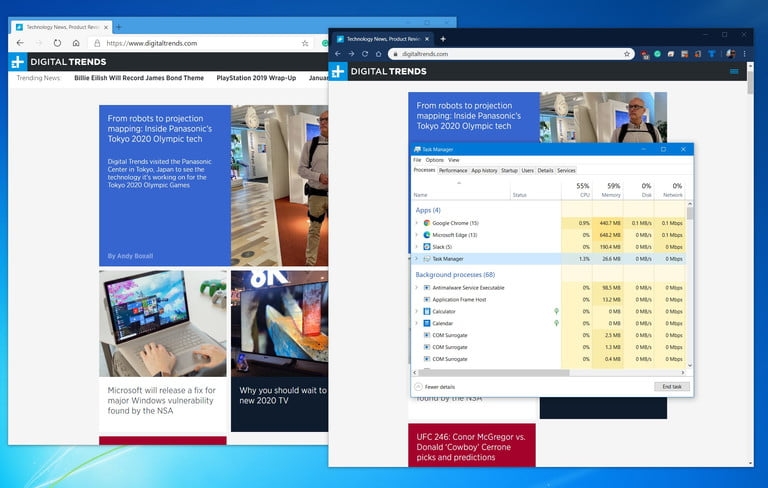Close the Edge tab 'Technology News'
This screenshot has width=768, height=488.
(x=106, y=27)
